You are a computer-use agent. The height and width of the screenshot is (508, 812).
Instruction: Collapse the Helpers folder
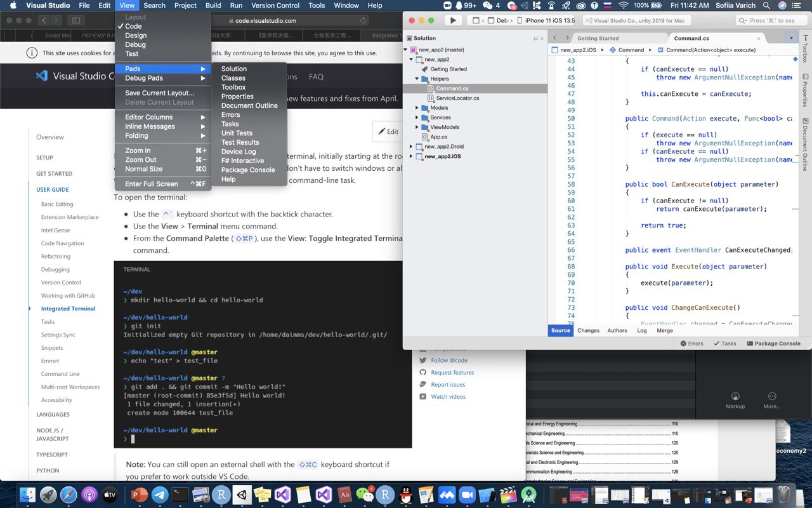coord(417,79)
